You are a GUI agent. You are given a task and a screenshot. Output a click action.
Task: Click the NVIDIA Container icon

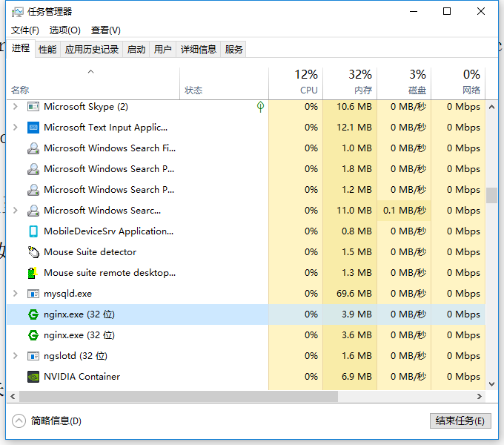coord(33,377)
